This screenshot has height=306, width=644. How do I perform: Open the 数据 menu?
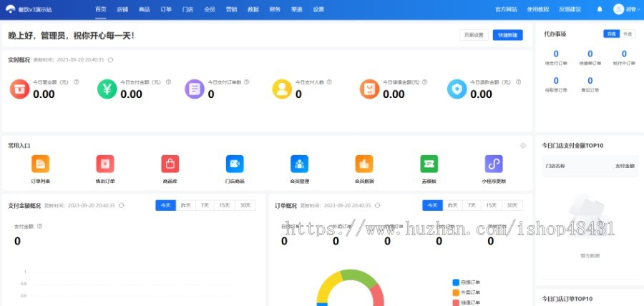pos(253,9)
